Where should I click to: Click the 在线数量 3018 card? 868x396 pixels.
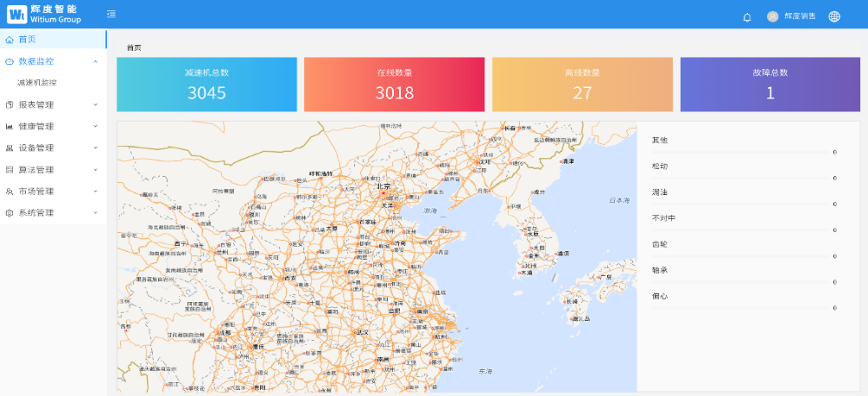[394, 85]
